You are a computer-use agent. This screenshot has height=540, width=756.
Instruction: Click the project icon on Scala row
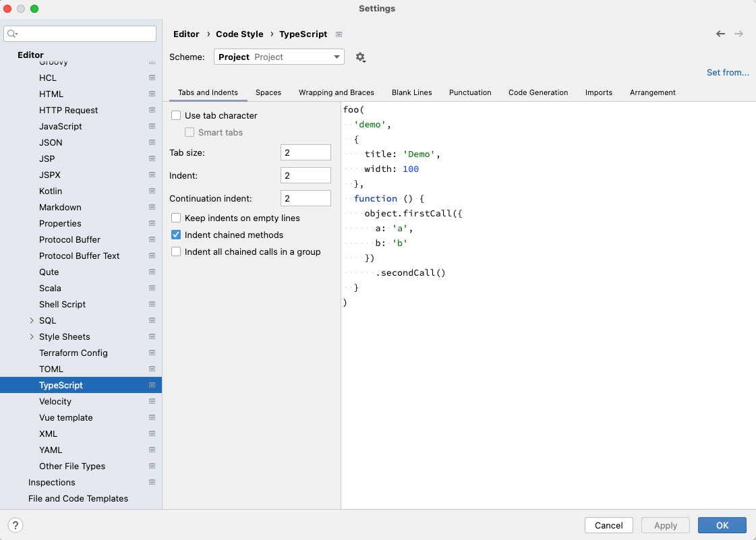[152, 288]
